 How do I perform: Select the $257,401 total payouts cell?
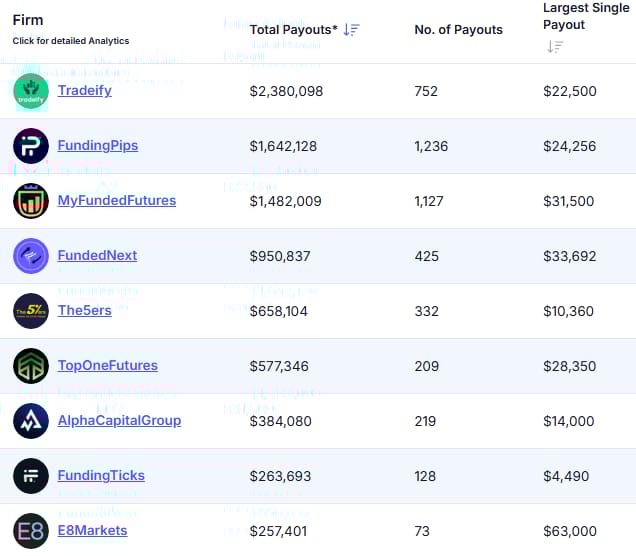point(278,531)
